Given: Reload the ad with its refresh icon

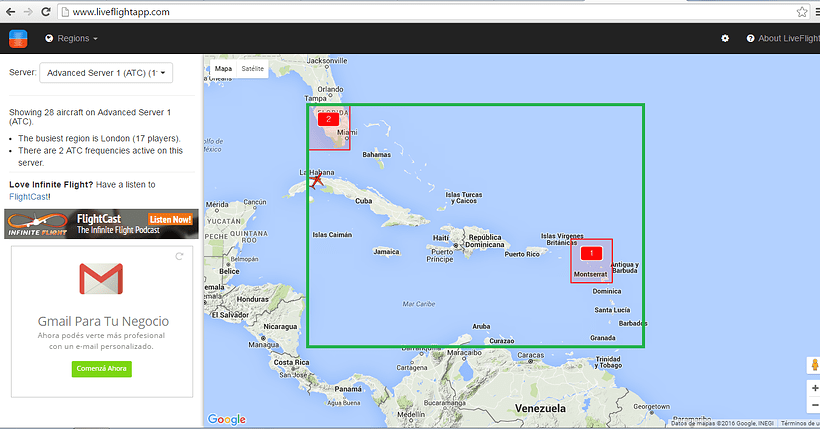Looking at the screenshot, I should [x=179, y=256].
